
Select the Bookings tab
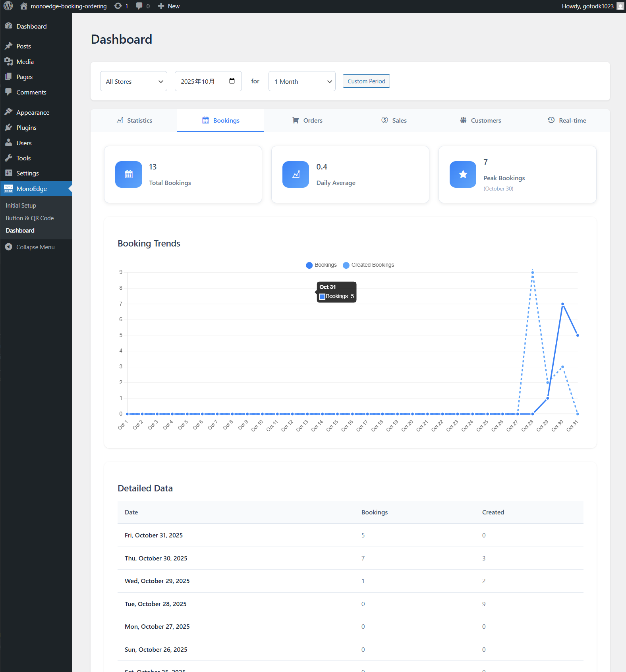(220, 120)
